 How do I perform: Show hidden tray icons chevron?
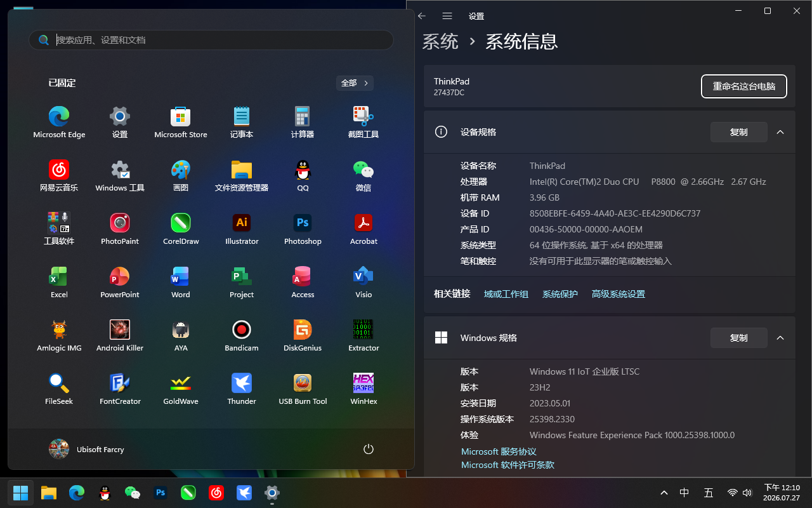coord(664,493)
